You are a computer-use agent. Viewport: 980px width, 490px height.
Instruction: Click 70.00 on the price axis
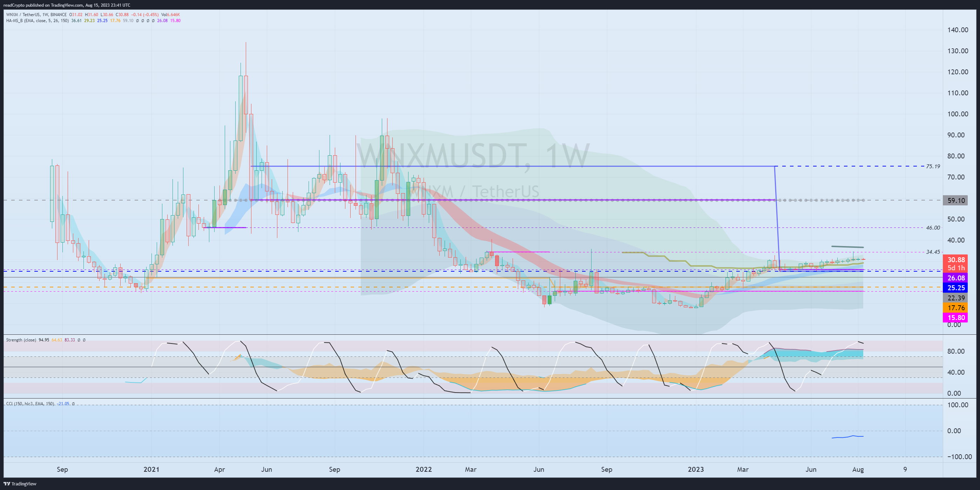956,177
